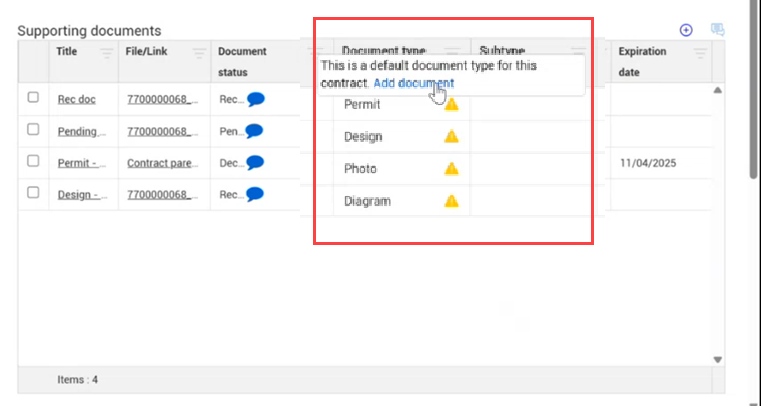Screen dimensions: 761x406
Task: Check the Pending row checkbox
Action: tap(33, 130)
